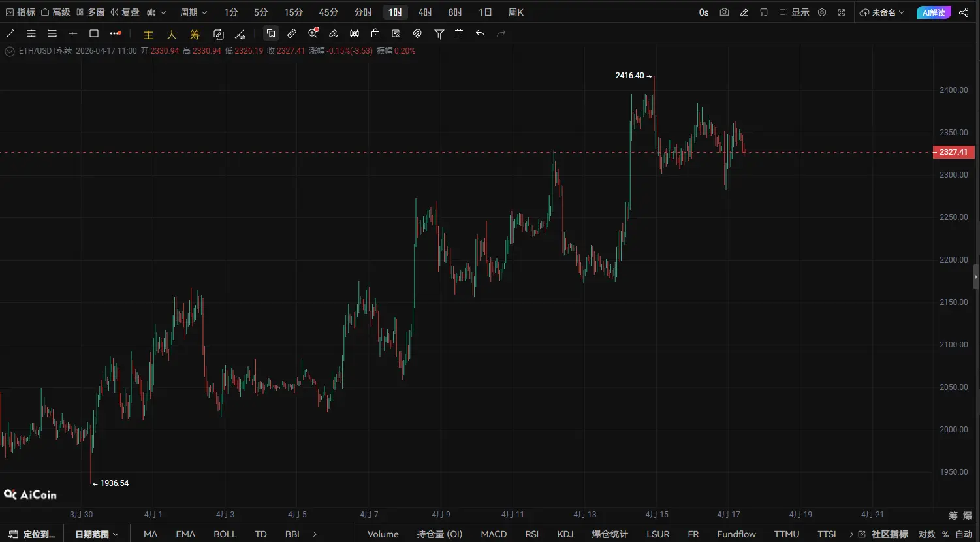Open the 周期 period dropdown
This screenshot has height=542, width=980.
[194, 12]
